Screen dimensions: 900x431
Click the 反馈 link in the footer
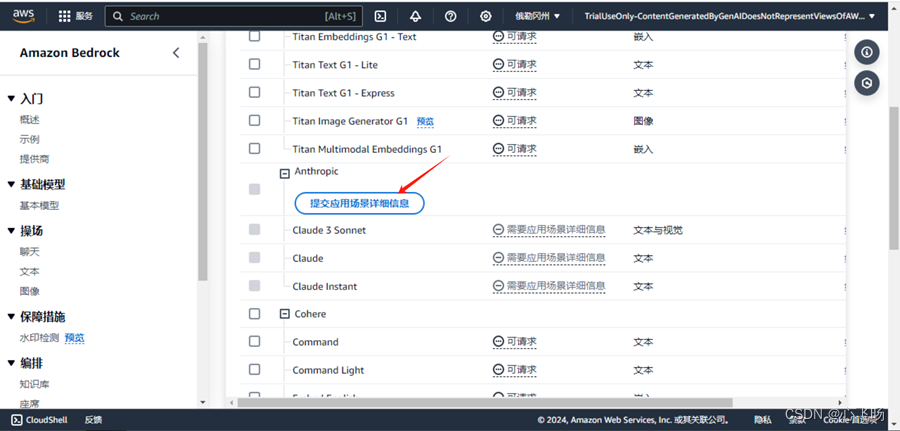pos(94,420)
